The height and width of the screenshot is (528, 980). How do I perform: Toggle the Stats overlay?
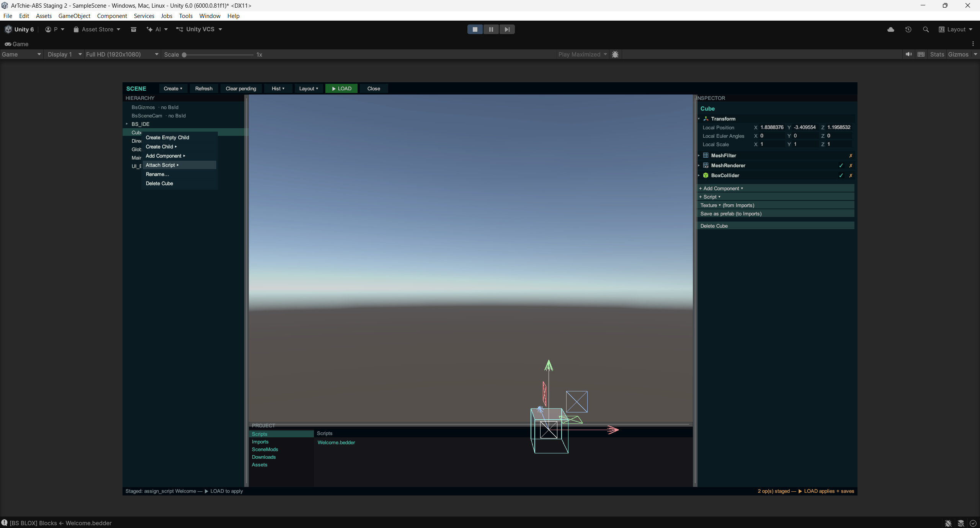(937, 54)
